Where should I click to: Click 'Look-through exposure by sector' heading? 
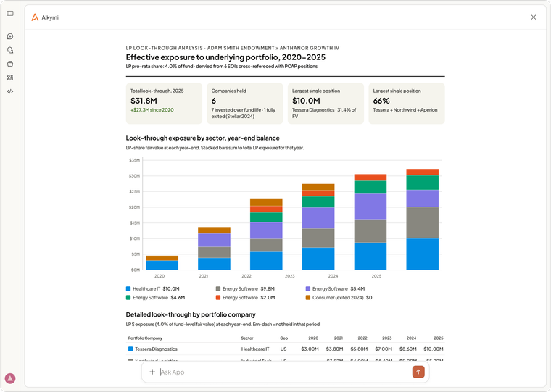203,138
